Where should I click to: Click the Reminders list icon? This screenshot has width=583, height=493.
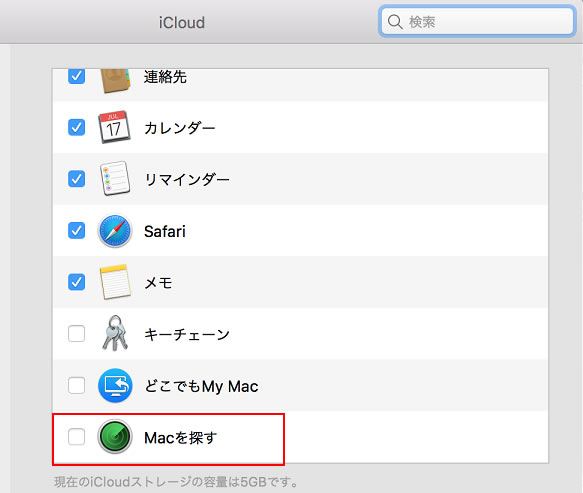coord(115,178)
